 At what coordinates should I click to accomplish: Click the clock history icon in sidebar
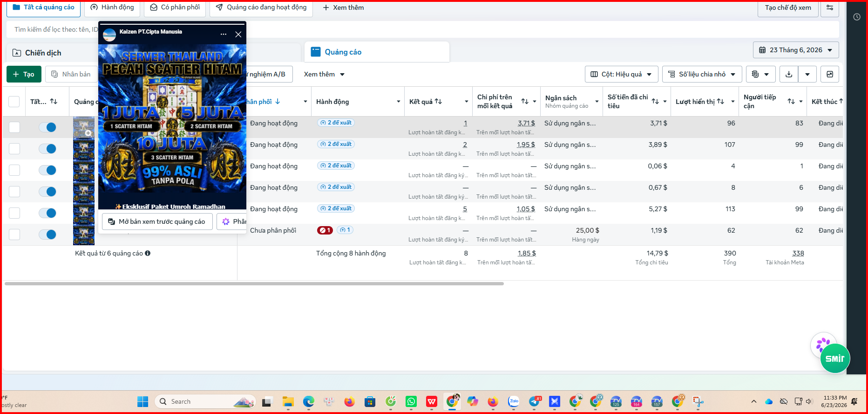pyautogui.click(x=857, y=17)
